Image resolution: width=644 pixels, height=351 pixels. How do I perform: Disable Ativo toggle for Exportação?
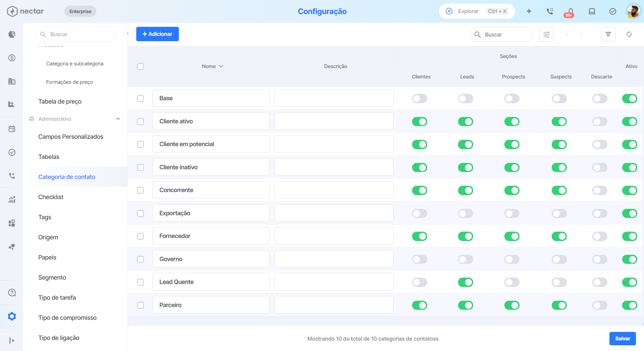[630, 213]
